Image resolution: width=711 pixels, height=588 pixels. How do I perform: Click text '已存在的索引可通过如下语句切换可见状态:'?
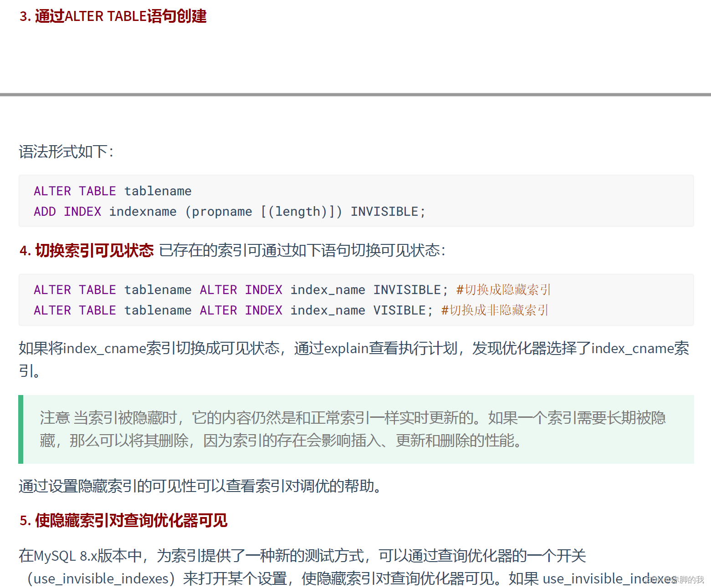(302, 250)
